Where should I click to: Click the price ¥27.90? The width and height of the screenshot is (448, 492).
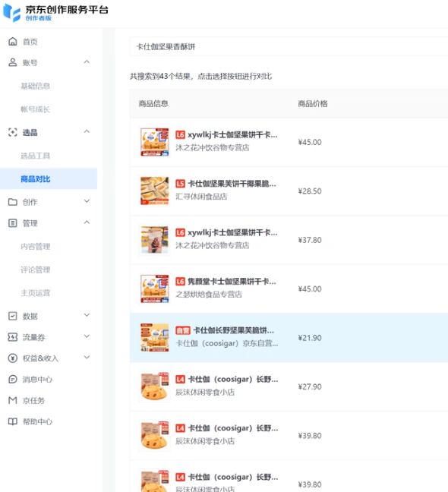click(x=310, y=387)
